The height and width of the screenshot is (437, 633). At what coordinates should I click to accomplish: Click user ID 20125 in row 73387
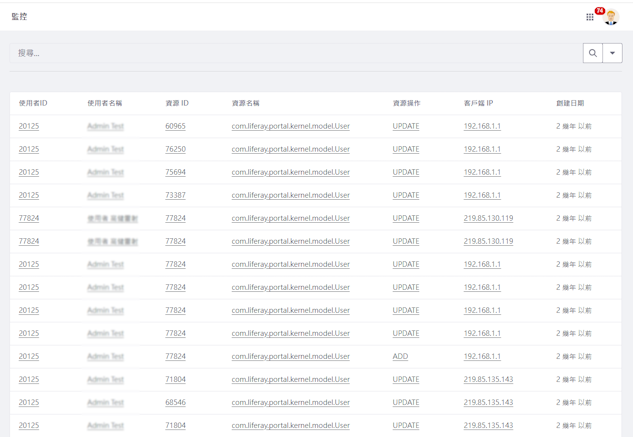(29, 195)
